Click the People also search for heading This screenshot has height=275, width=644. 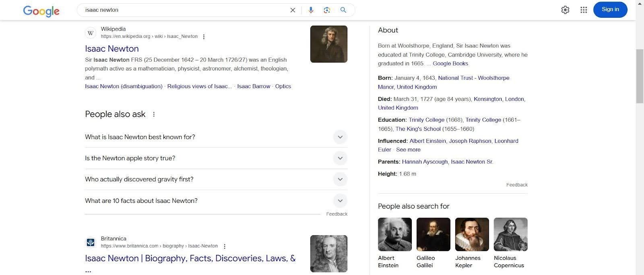tap(413, 206)
